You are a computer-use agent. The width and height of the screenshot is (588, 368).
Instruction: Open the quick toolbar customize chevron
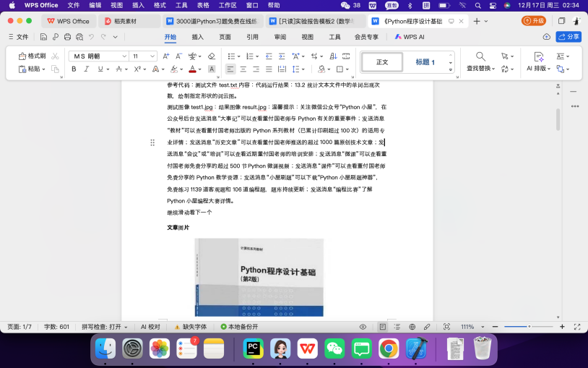point(116,37)
